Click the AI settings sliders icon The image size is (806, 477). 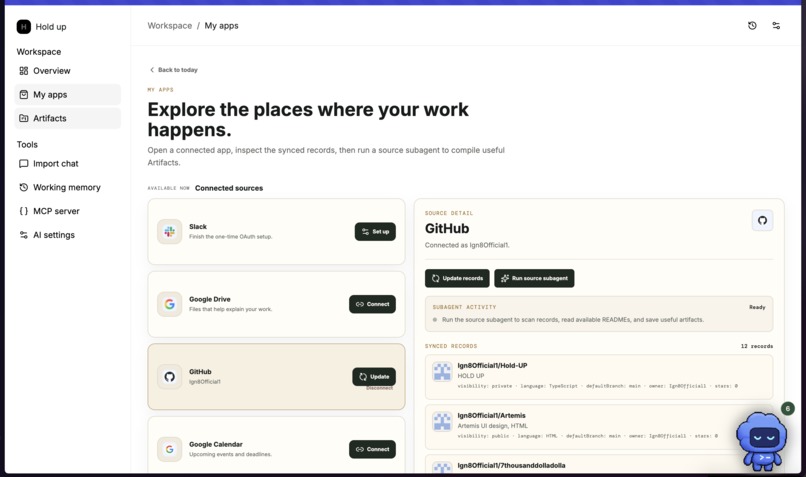tap(24, 235)
